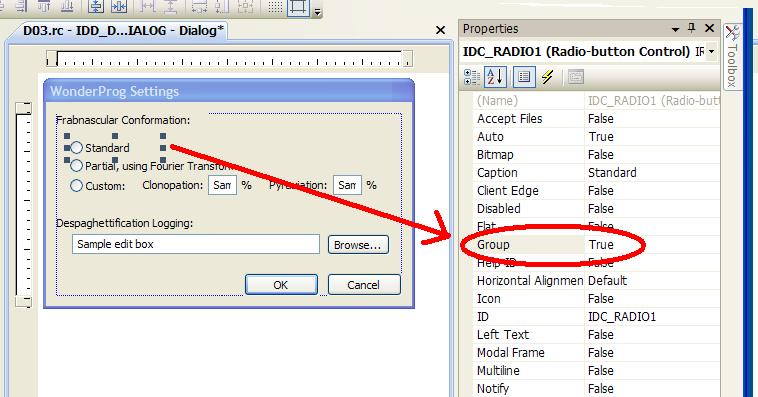Select the Icon property row

tap(597, 298)
